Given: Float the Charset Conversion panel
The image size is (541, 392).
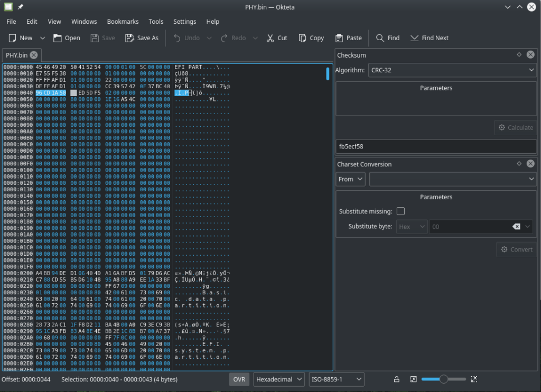Looking at the screenshot, I should point(519,164).
